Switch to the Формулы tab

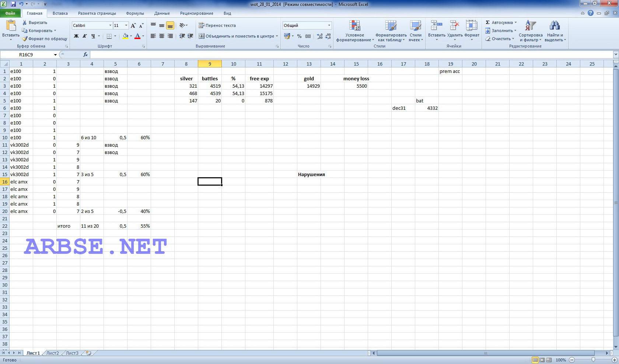point(135,13)
